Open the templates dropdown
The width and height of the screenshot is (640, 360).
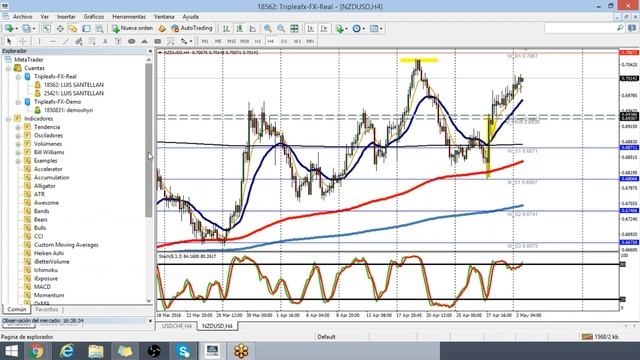click(x=376, y=29)
